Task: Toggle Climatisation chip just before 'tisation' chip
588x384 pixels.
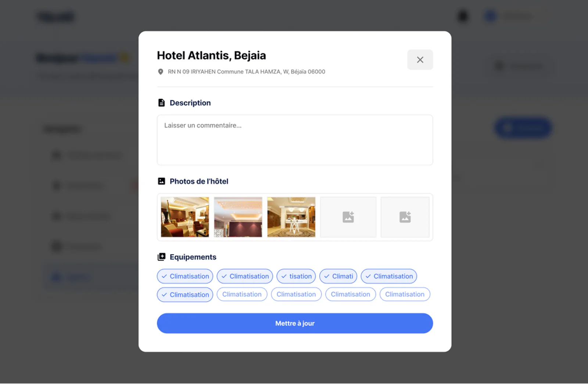Action: (x=245, y=276)
